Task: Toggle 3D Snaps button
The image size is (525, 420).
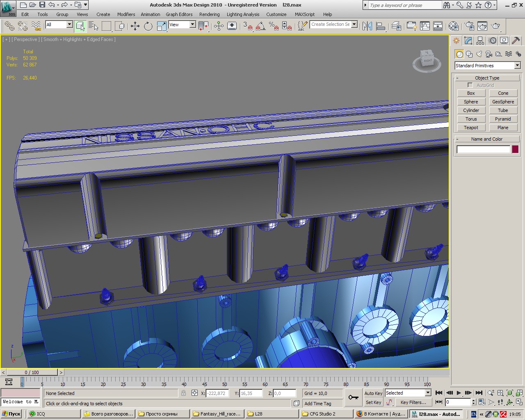Action: (x=247, y=26)
